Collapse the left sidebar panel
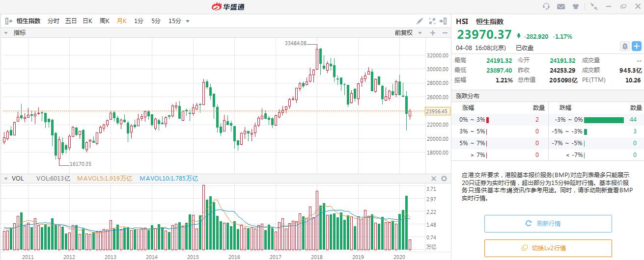644x260 pixels. 9,21
